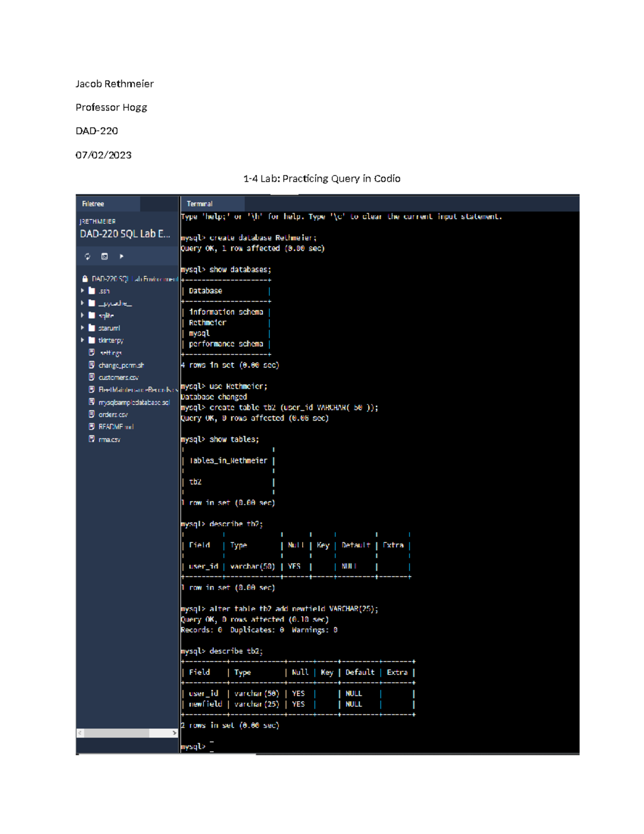Expand the staruml folder
Image resolution: width=644 pixels, height=834 pixels.
point(82,328)
